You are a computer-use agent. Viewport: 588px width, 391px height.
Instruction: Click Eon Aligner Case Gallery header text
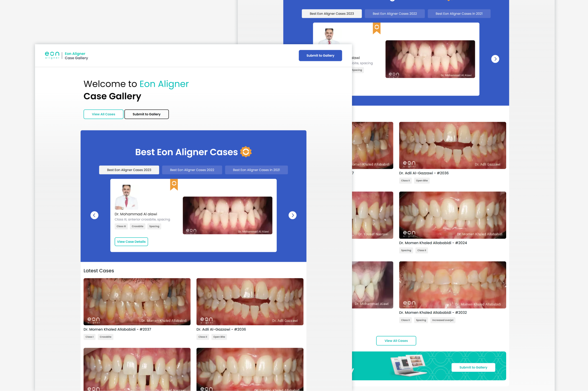point(76,56)
